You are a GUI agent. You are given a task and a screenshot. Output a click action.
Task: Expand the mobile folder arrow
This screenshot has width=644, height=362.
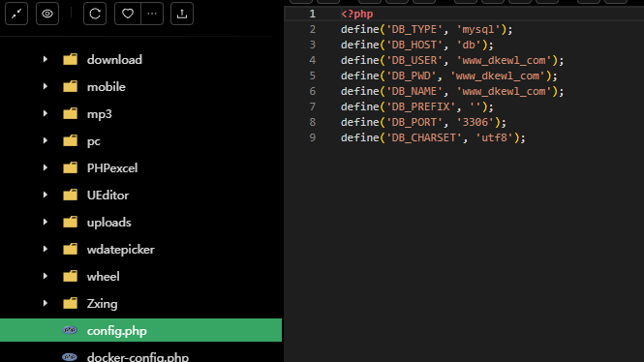[x=46, y=86]
